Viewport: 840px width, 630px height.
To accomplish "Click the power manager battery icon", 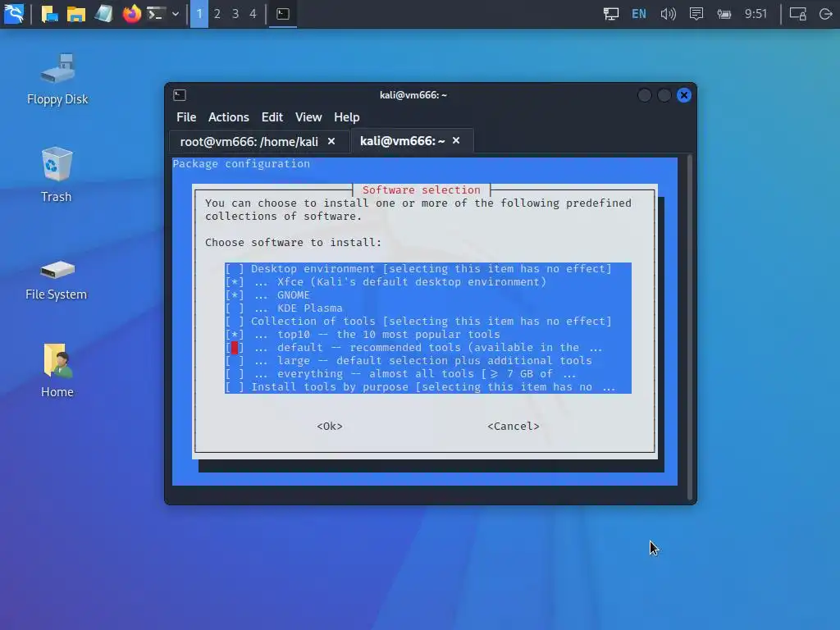I will 724,14.
